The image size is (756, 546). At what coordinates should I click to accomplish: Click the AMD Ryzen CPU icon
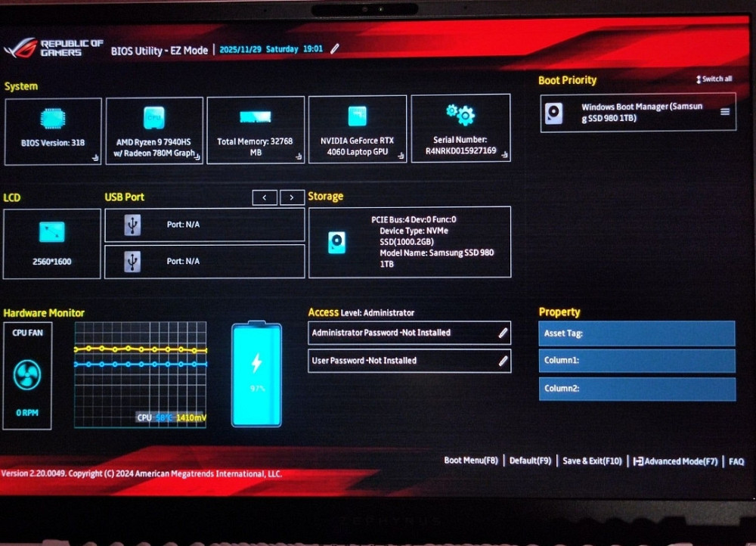tap(154, 117)
